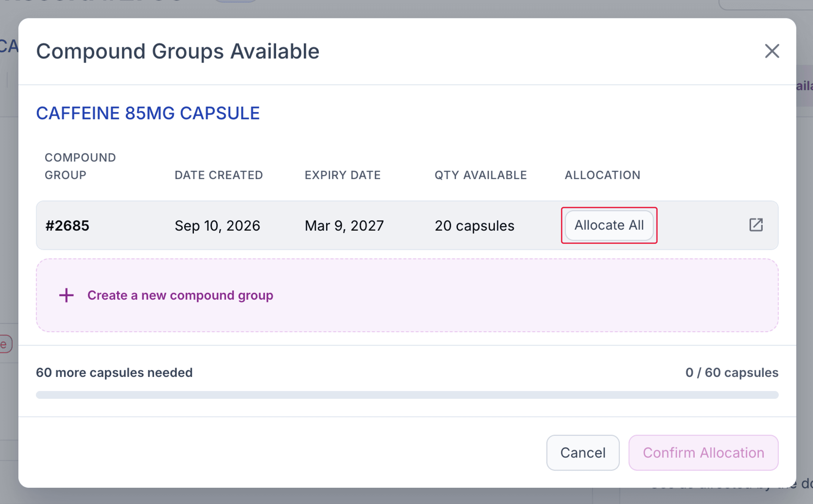Open compound group #2685 in new window
Viewport: 813px width, 504px height.
click(756, 225)
